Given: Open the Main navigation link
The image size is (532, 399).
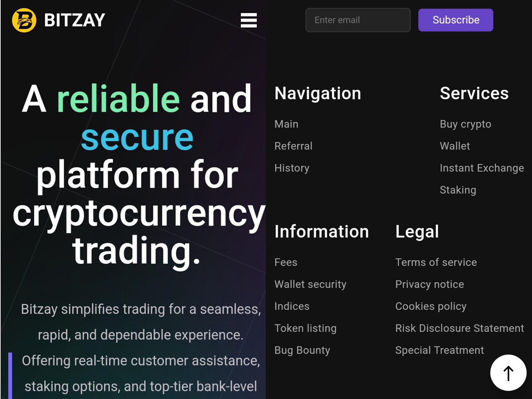Looking at the screenshot, I should coord(286,124).
